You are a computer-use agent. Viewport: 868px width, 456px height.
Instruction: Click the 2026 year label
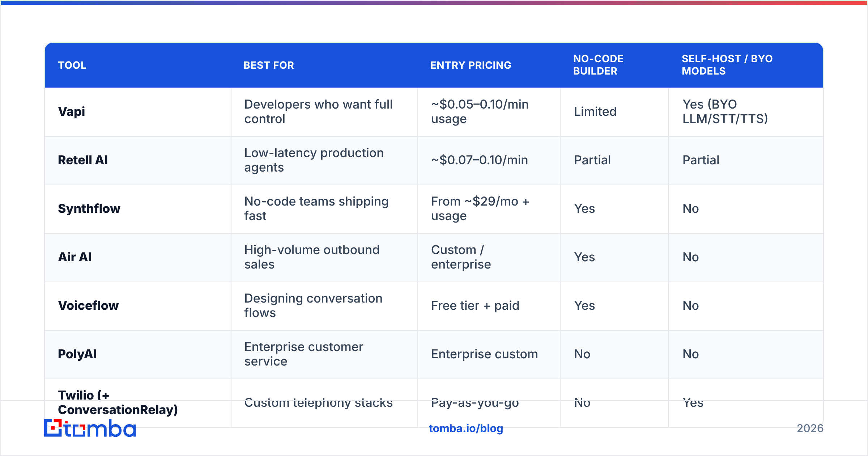(810, 428)
